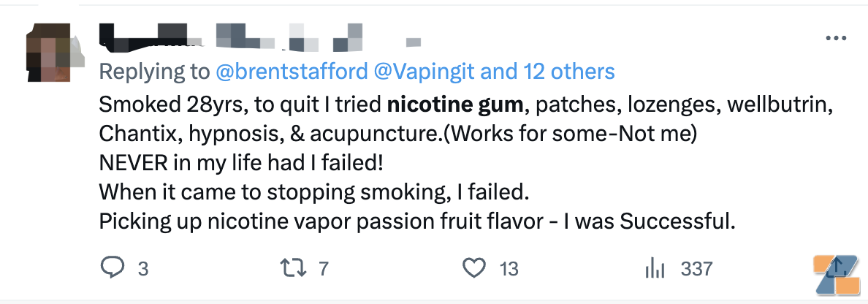Viewport: 868px width, 304px height.
Task: Like the tweet with the heart icon
Action: (475, 268)
